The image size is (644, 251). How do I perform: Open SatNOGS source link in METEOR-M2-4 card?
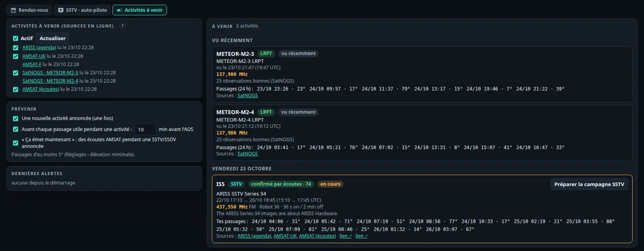tap(248, 154)
